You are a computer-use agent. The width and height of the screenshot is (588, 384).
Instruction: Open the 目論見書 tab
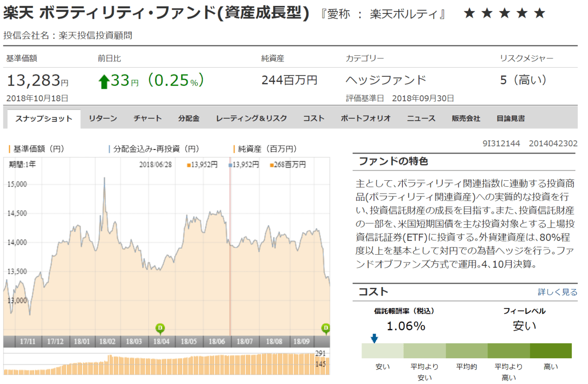coord(510,118)
